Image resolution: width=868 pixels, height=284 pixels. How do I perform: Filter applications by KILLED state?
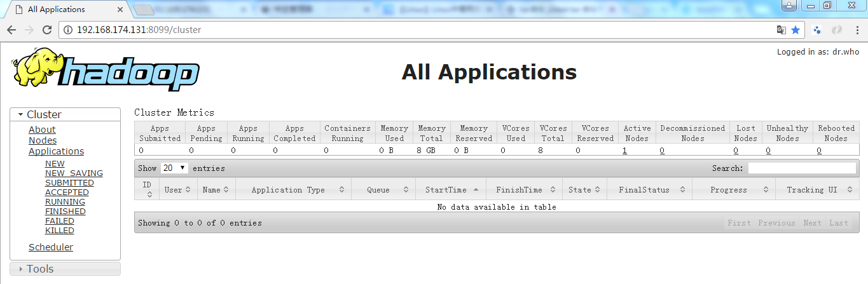click(60, 230)
